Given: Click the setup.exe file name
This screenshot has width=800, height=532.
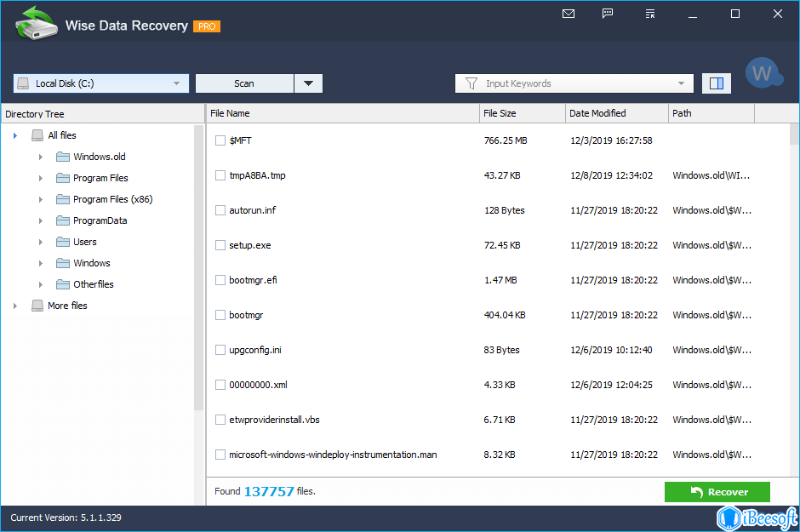Looking at the screenshot, I should (250, 245).
